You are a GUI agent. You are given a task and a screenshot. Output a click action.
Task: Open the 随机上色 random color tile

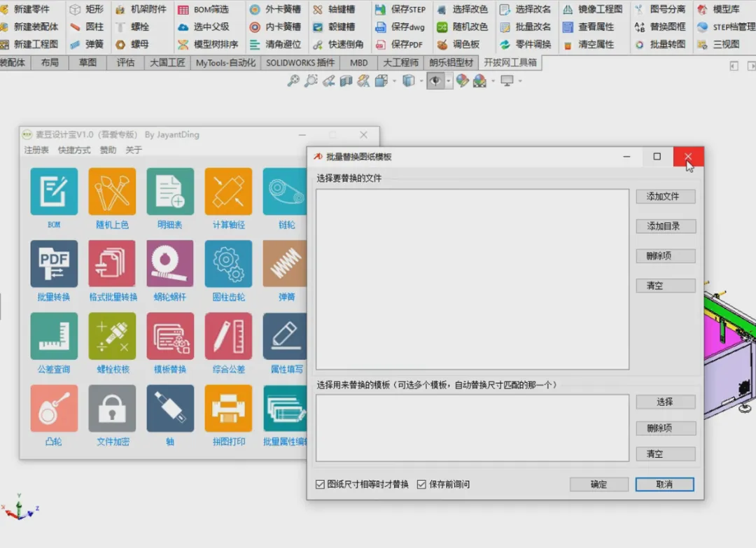click(112, 191)
